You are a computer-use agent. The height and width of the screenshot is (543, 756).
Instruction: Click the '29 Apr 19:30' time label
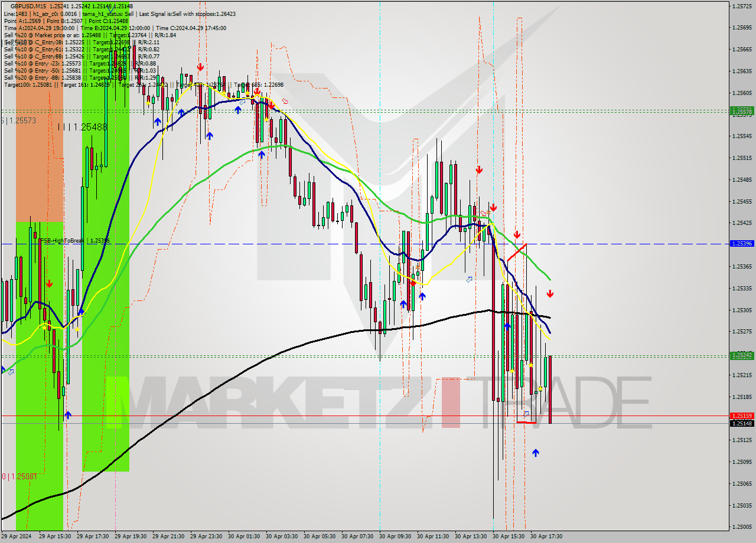pos(131,537)
